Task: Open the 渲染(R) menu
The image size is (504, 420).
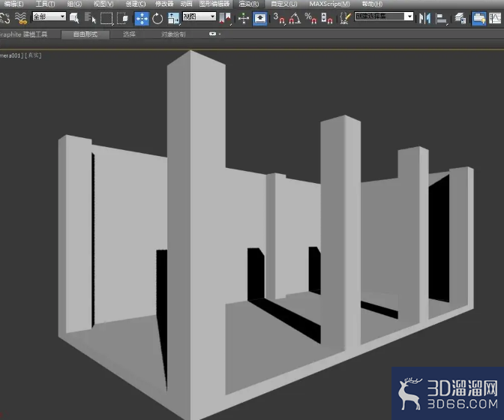Action: tap(249, 4)
